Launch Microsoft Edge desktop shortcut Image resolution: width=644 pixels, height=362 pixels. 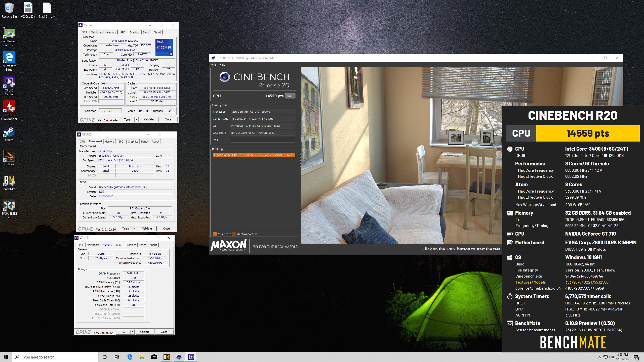tap(9, 62)
